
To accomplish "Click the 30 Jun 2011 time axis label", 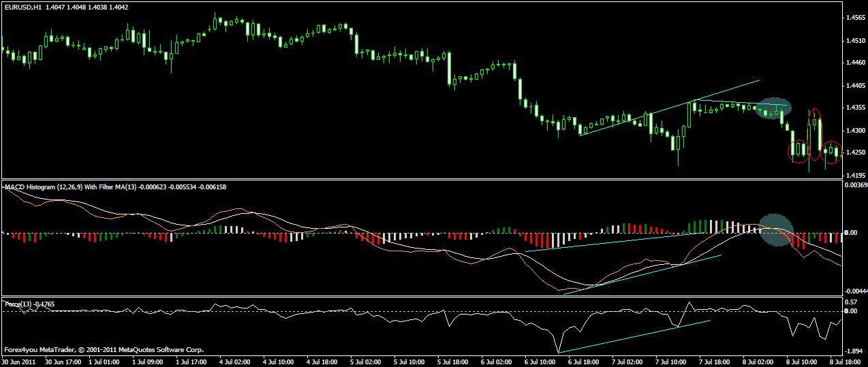I will pos(18,362).
